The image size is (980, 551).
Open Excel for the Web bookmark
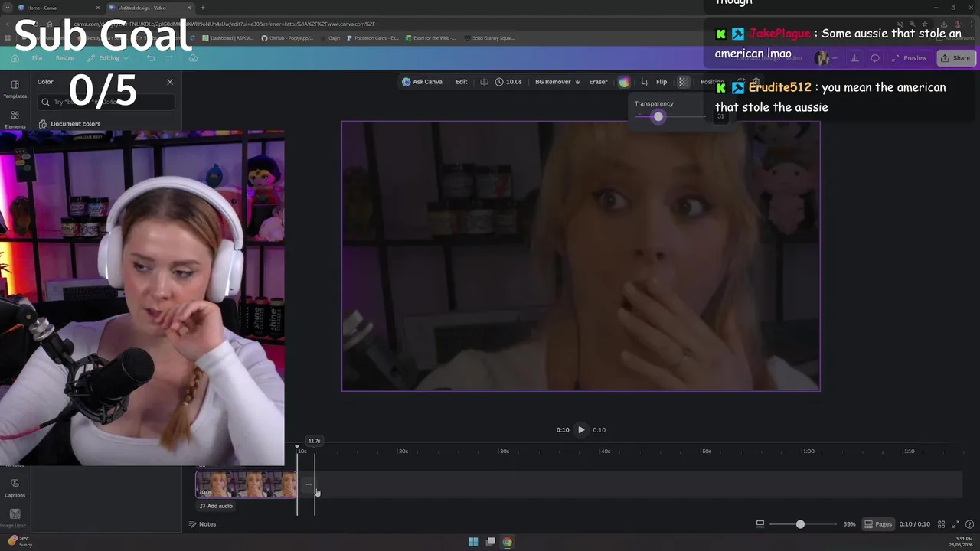tap(430, 37)
